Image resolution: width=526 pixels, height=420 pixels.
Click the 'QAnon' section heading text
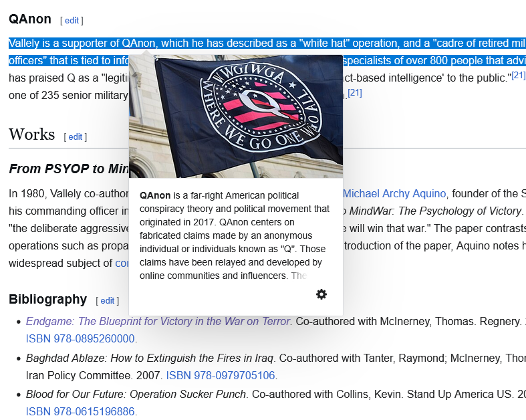(x=30, y=19)
